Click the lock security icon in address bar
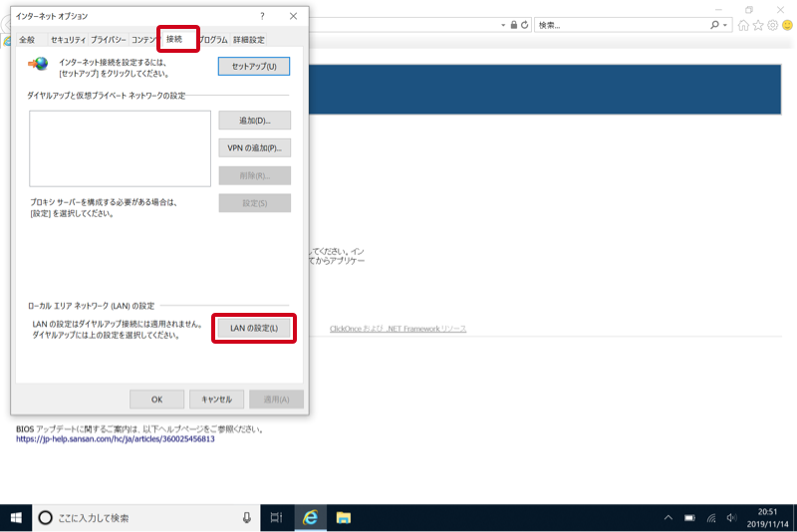 pos(514,25)
